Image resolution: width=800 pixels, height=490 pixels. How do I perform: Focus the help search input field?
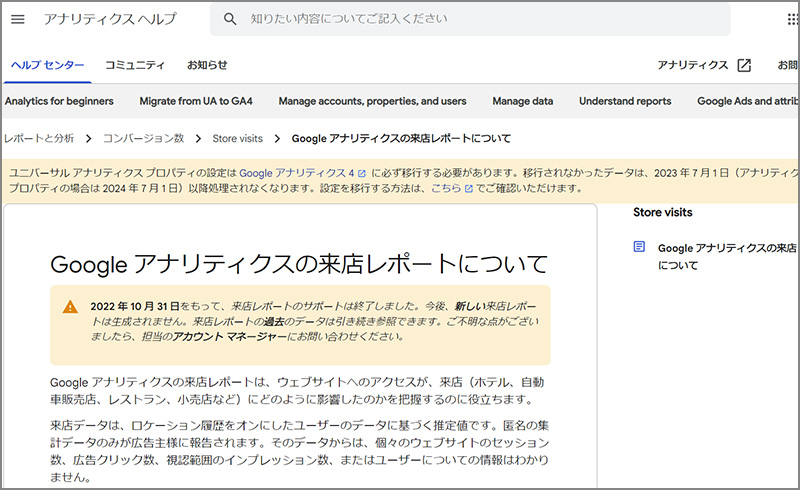[x=469, y=19]
